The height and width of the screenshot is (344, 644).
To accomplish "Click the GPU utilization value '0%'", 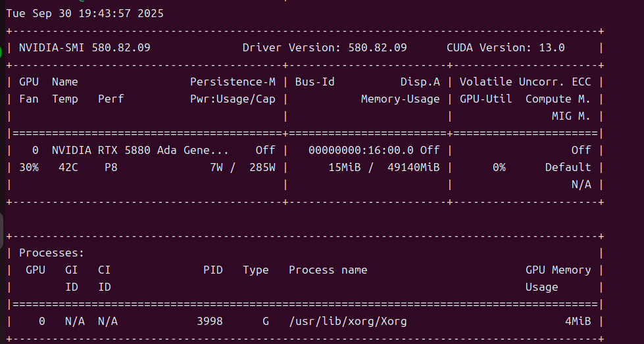I will click(499, 168).
